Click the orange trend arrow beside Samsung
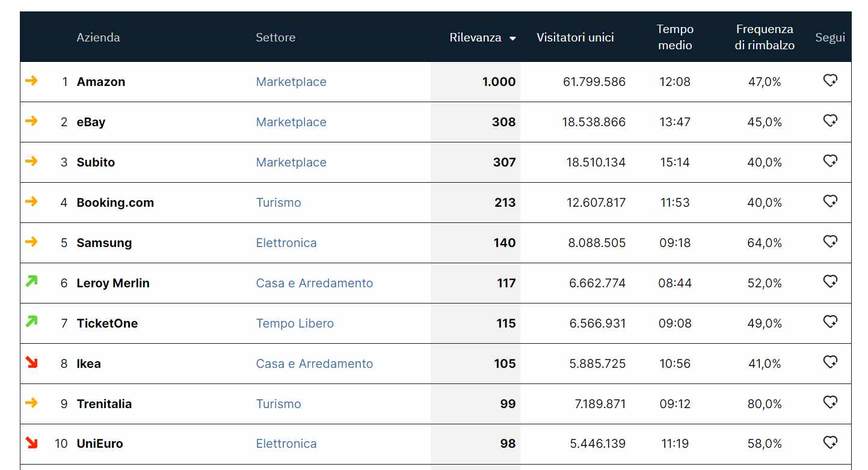 coord(31,242)
